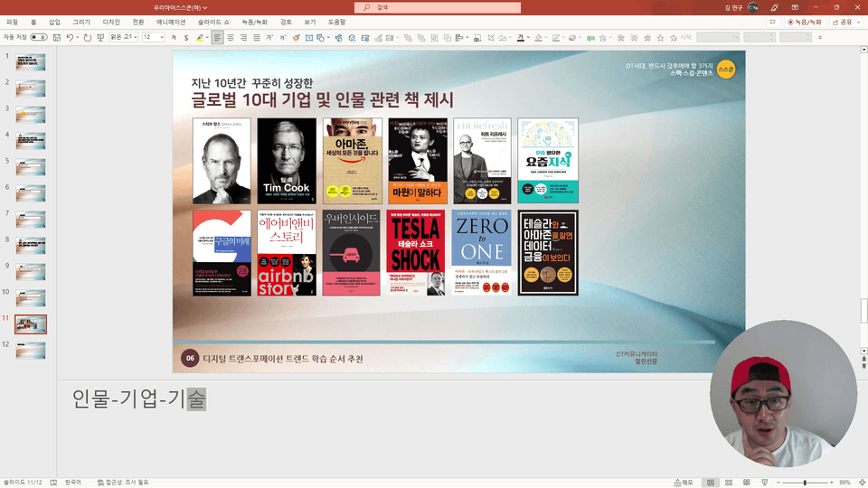Click the zoom out minus button
The width and height of the screenshot is (868, 488).
(778, 483)
